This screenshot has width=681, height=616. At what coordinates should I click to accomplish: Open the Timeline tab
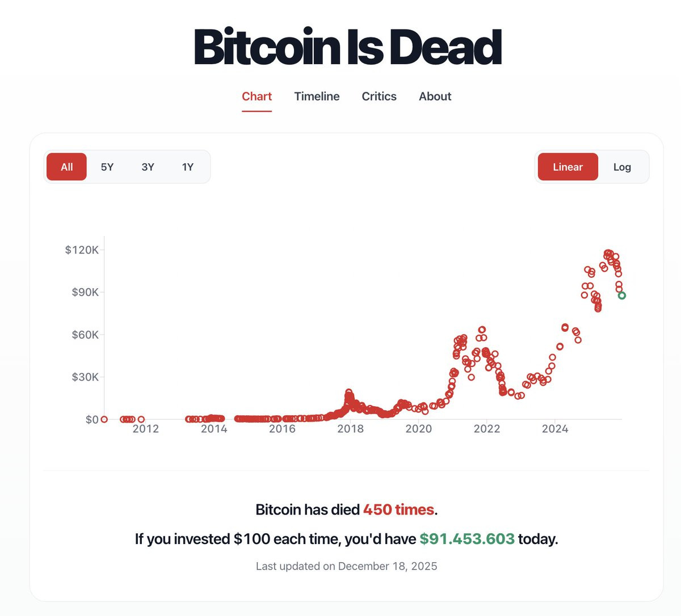tap(317, 96)
